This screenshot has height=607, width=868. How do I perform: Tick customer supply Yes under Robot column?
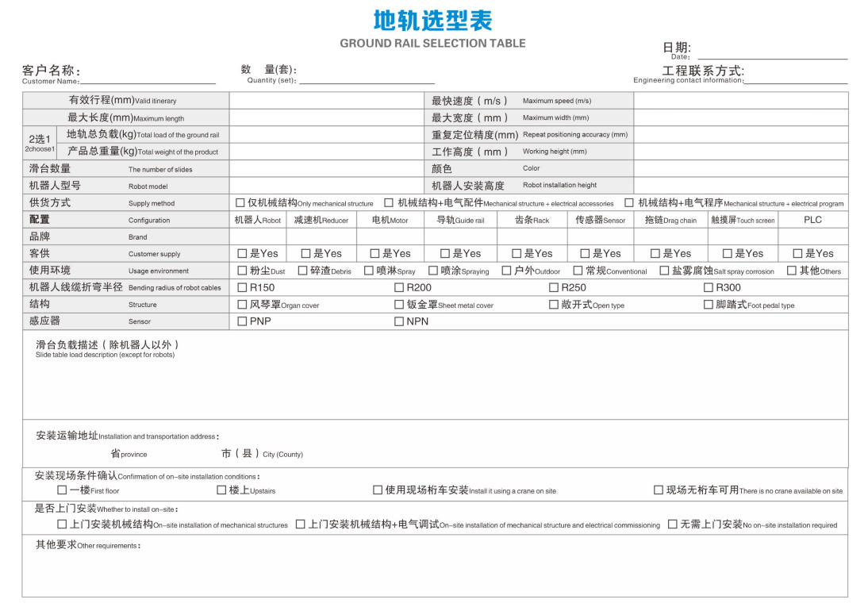[243, 254]
